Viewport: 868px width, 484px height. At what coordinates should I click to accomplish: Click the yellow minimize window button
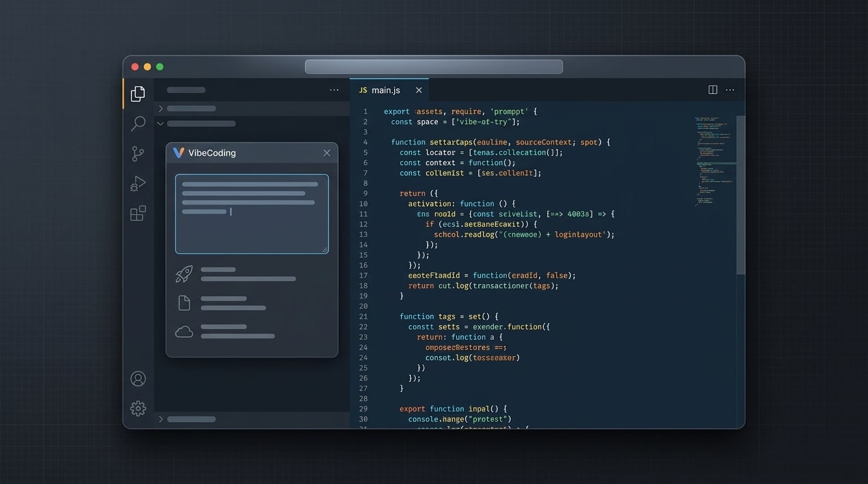(x=147, y=67)
